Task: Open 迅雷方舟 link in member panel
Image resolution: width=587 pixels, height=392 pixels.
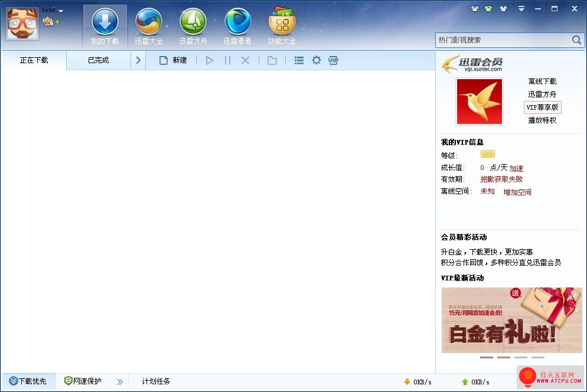Action: point(542,94)
